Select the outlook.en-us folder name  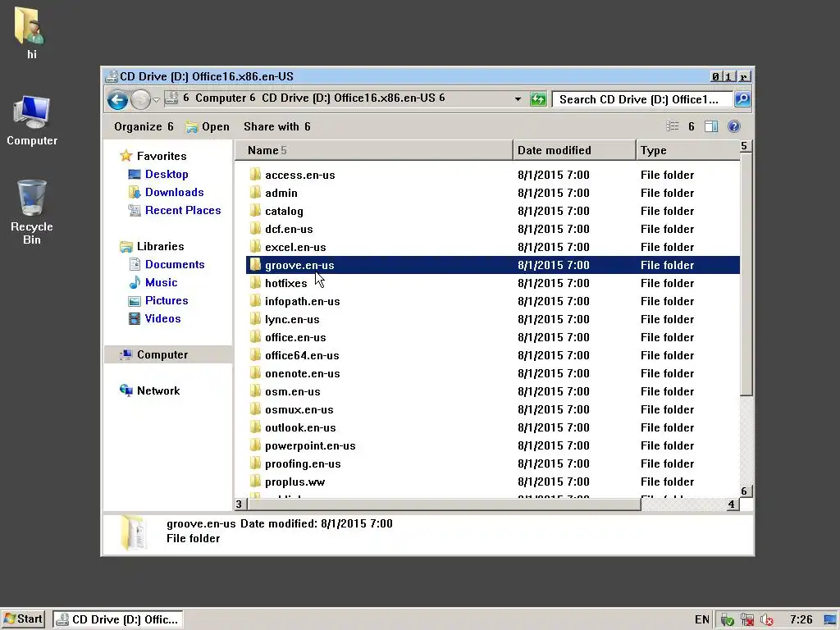click(x=300, y=427)
